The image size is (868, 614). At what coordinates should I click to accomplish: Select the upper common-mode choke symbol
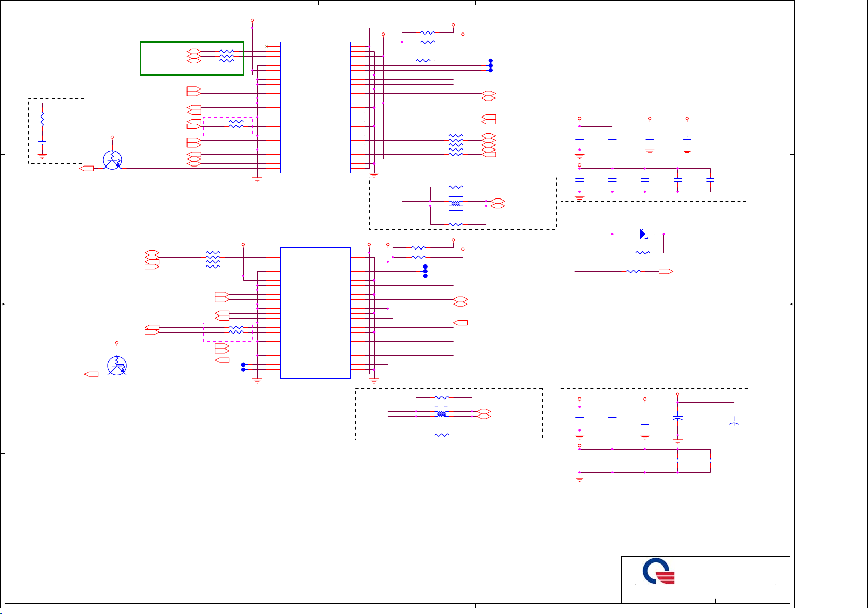(x=455, y=204)
